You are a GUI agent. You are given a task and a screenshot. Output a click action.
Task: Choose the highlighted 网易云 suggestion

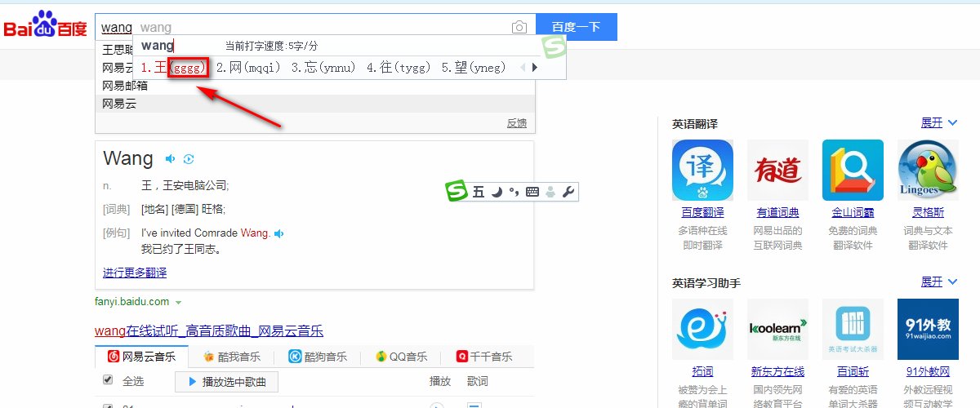(315, 104)
